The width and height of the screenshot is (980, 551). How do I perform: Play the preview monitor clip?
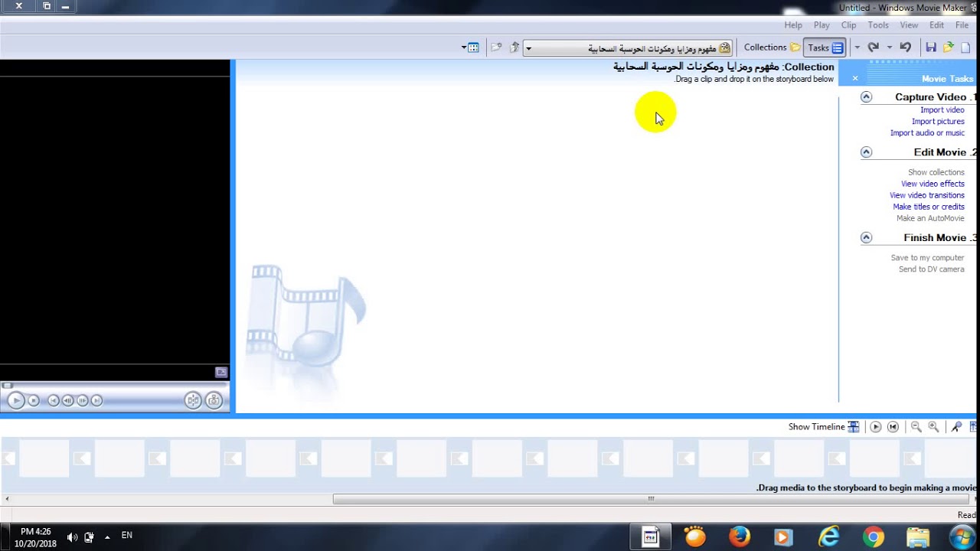pyautogui.click(x=16, y=400)
